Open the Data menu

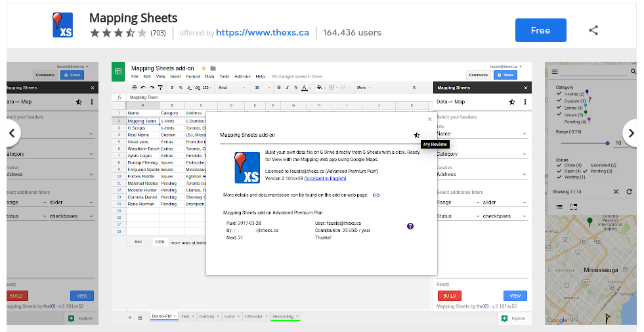point(209,76)
